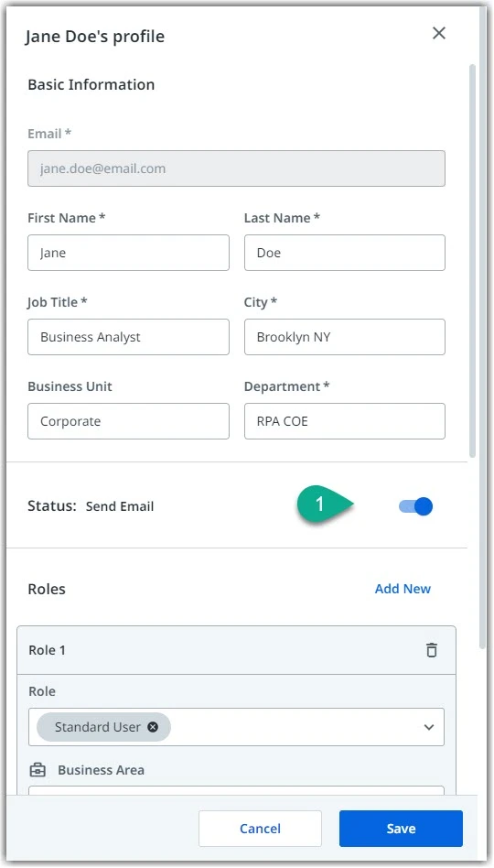This screenshot has width=494, height=868.
Task: Delete Role 1 with trash icon
Action: point(432,650)
